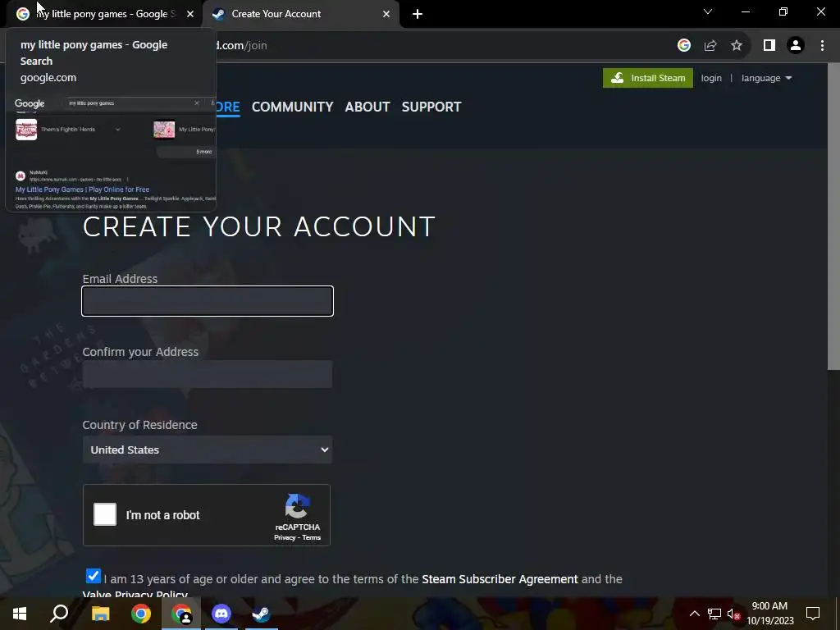Open the clock and date flyout
The width and height of the screenshot is (840, 630).
pyautogui.click(x=769, y=614)
